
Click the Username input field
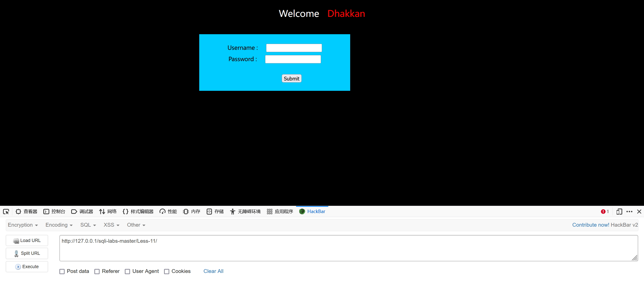point(294,48)
